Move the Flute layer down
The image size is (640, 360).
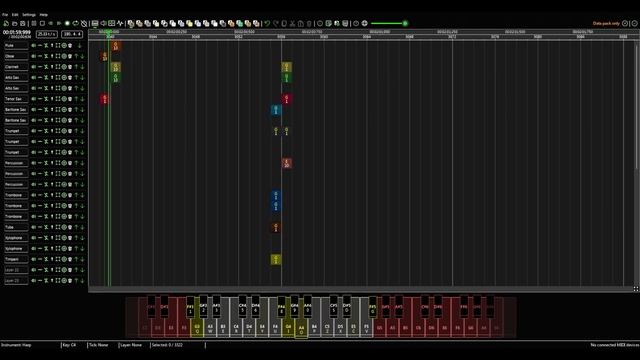[x=79, y=45]
